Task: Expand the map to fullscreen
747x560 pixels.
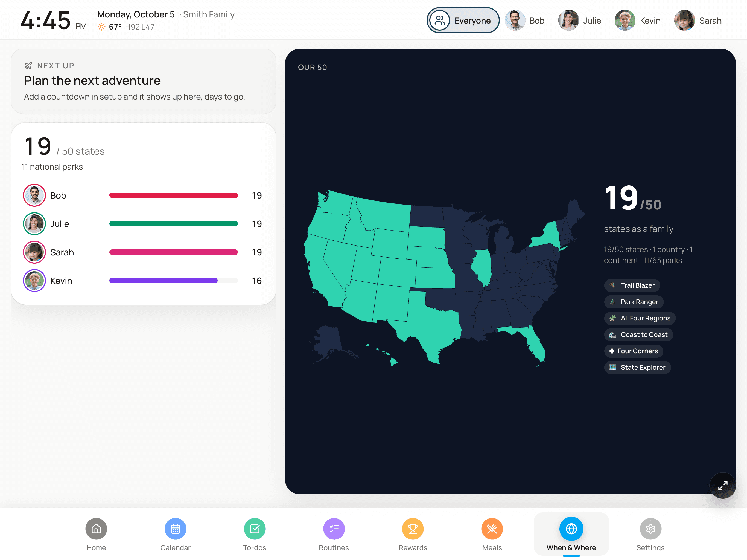Action: pyautogui.click(x=722, y=485)
